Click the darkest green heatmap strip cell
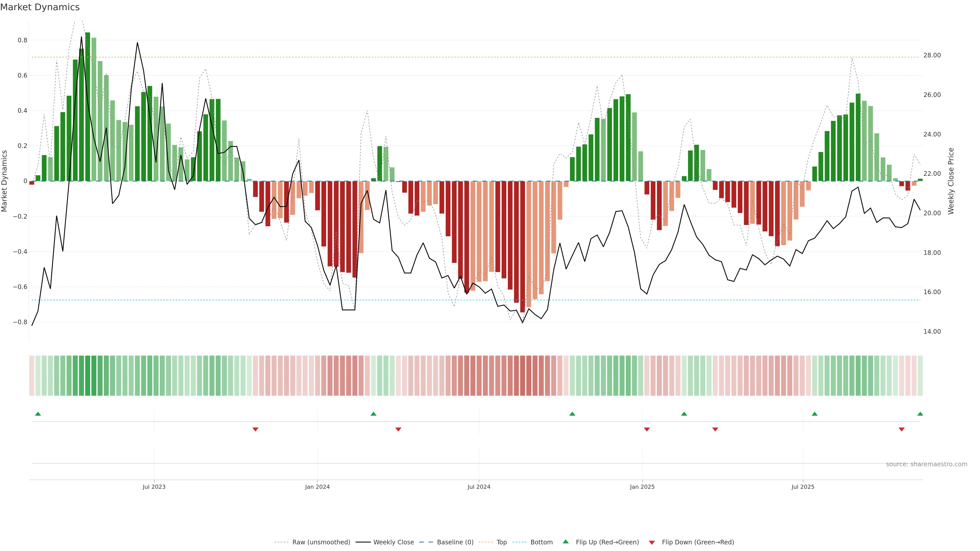The height and width of the screenshot is (551, 980). pyautogui.click(x=88, y=376)
